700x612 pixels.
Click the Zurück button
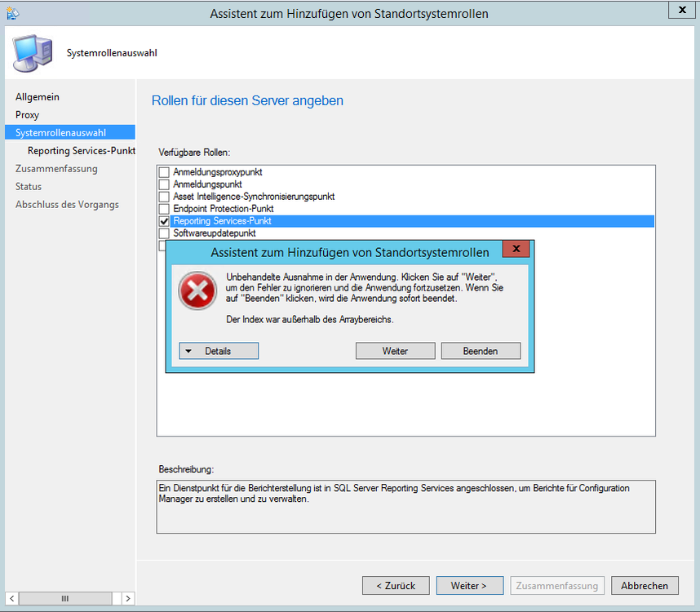tap(396, 586)
